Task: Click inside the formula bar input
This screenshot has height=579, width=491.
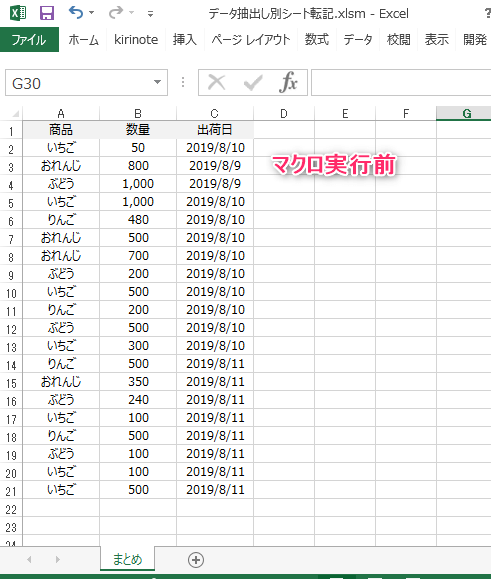Action: [x=401, y=82]
